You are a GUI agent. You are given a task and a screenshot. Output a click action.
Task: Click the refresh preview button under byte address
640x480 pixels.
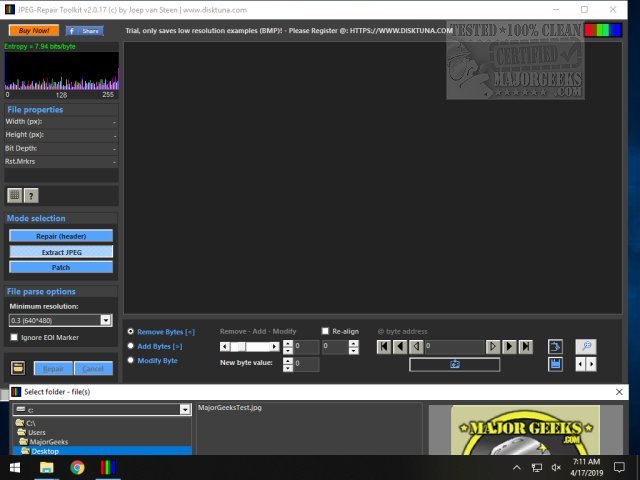[x=454, y=364]
